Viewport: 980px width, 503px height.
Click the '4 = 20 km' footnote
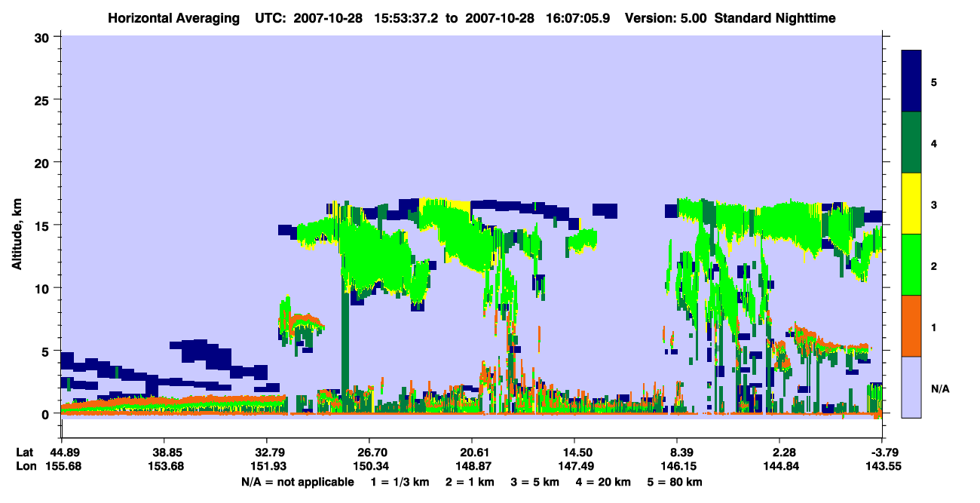click(x=605, y=482)
